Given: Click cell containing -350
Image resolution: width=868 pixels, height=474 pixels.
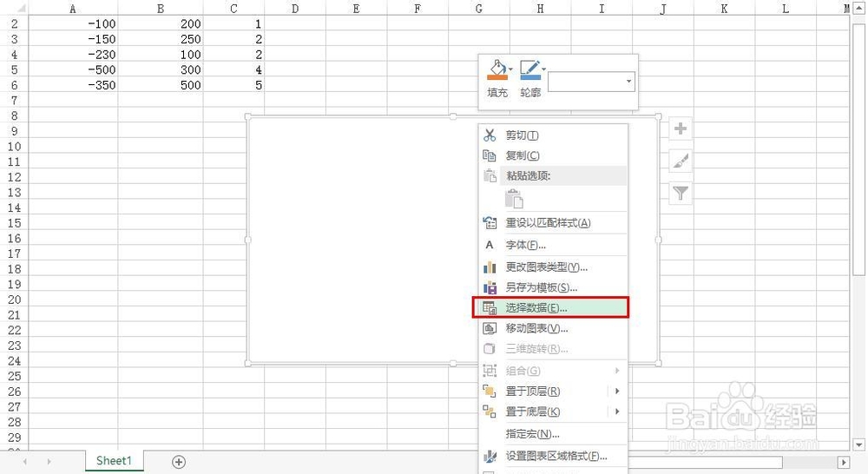Looking at the screenshot, I should click(x=73, y=85).
